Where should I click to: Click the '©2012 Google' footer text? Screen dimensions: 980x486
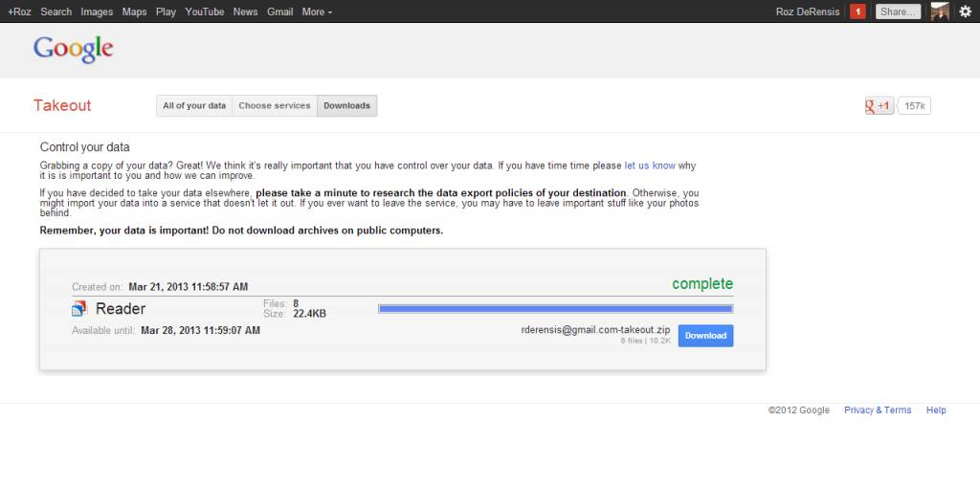coord(799,410)
